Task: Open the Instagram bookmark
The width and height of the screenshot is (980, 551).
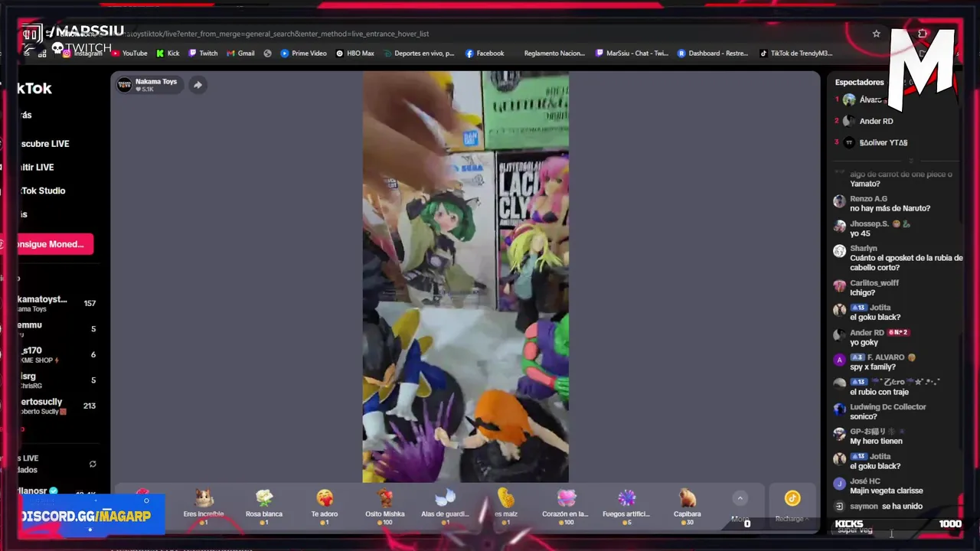Action: pyautogui.click(x=83, y=54)
